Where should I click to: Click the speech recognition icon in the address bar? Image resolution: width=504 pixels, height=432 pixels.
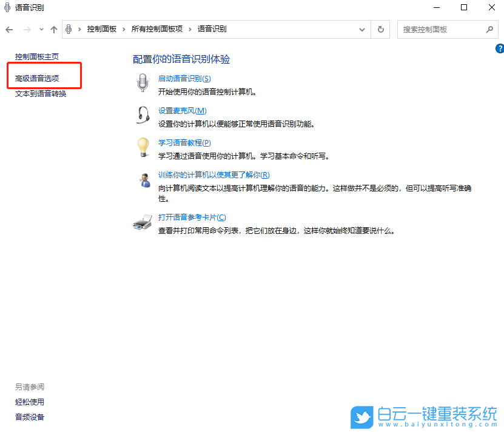coord(69,28)
